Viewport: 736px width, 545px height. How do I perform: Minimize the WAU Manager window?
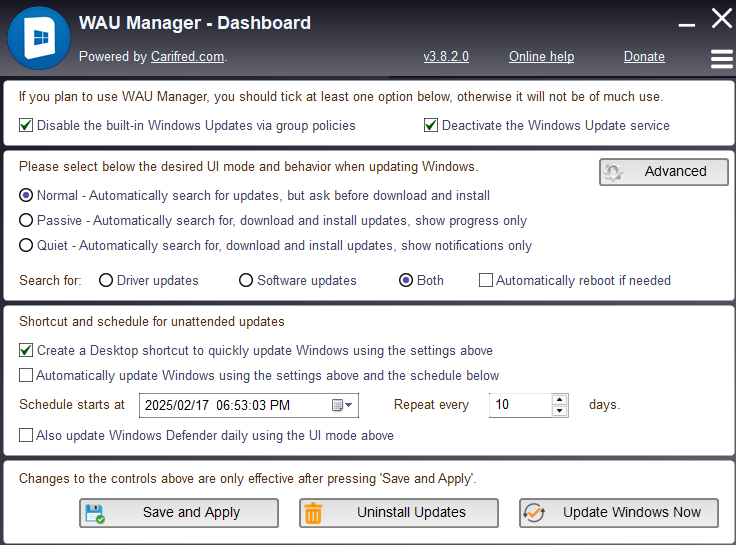687,24
